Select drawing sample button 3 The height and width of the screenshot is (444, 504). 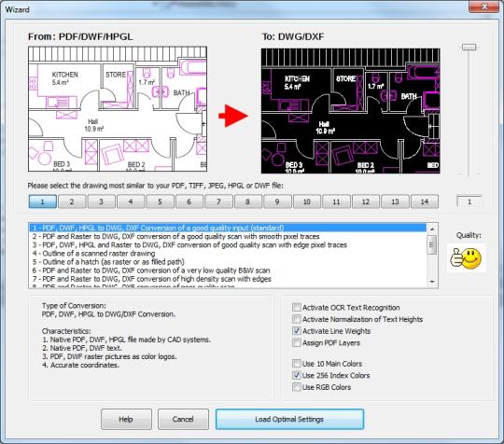coord(101,201)
